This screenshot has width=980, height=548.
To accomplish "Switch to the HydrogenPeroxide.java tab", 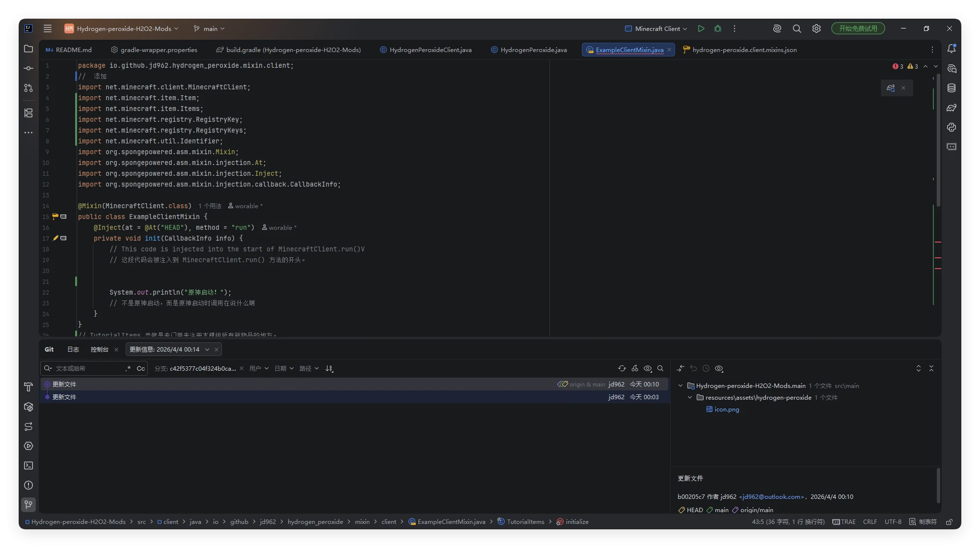I will pyautogui.click(x=533, y=50).
